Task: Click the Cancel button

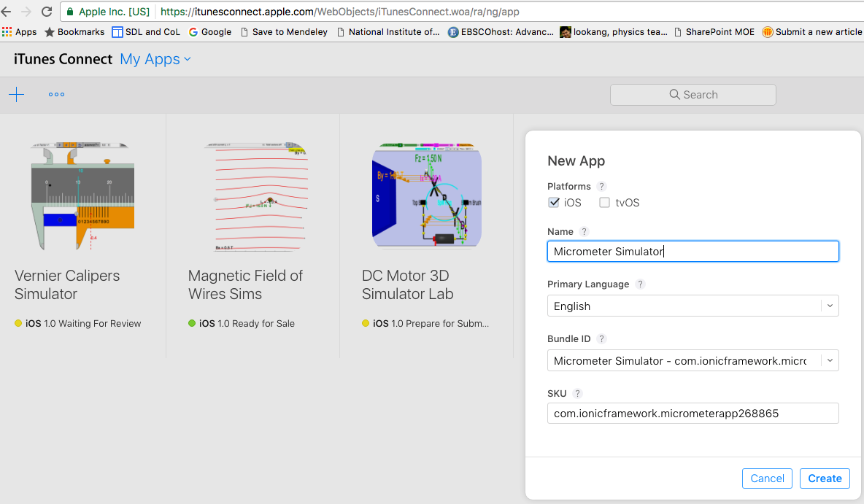Action: pyautogui.click(x=767, y=478)
